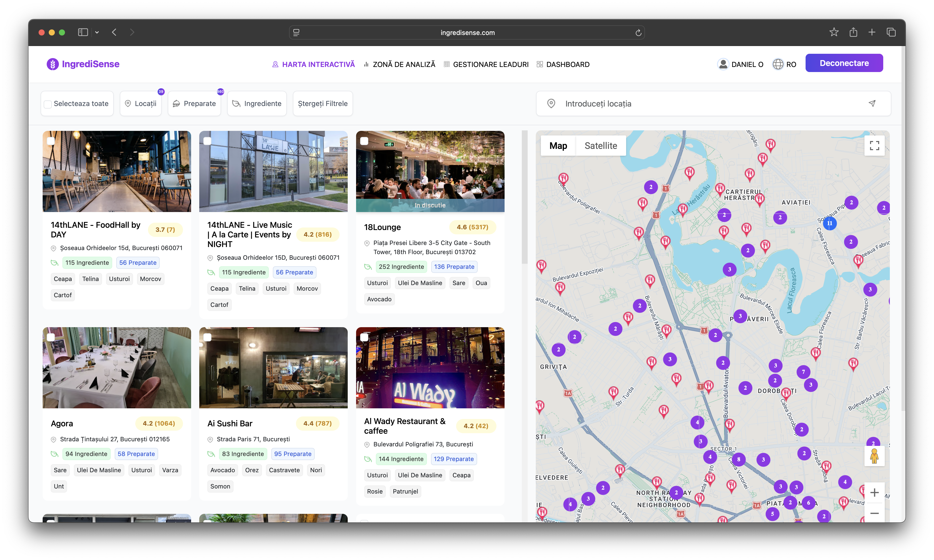Open a new tab with the plus icon

tap(872, 32)
